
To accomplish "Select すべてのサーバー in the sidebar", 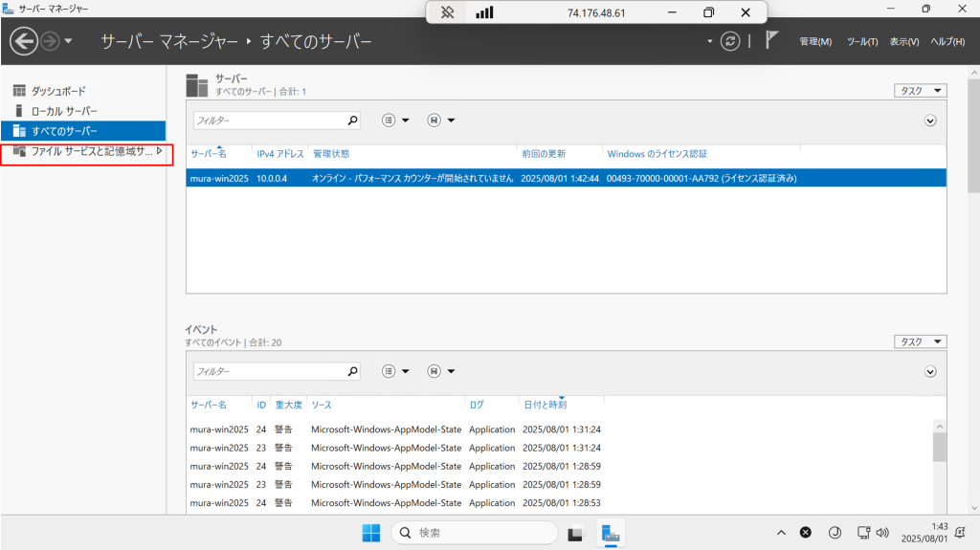I will (83, 131).
